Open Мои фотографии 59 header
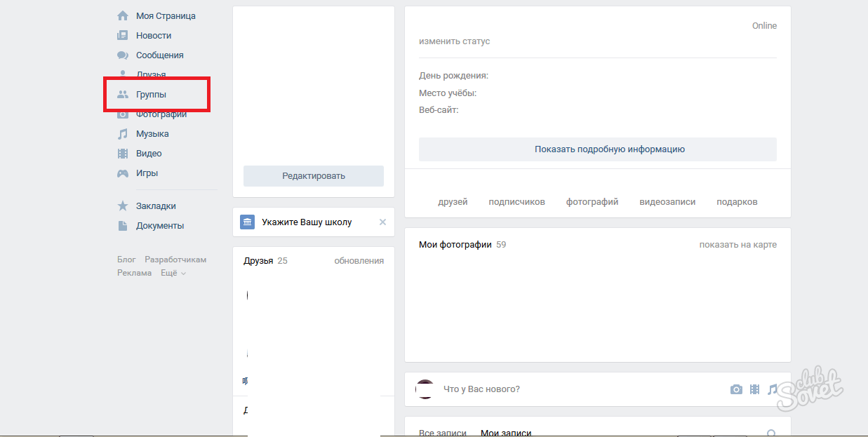The width and height of the screenshot is (868, 437). (x=462, y=245)
